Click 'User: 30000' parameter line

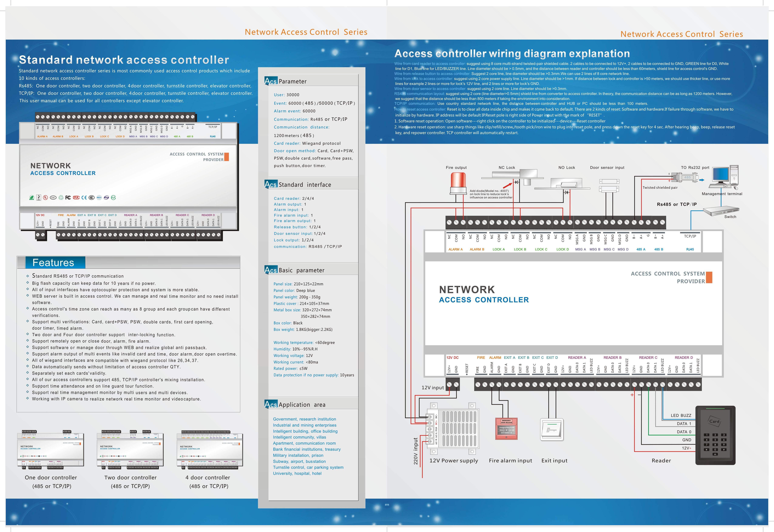coord(287,95)
